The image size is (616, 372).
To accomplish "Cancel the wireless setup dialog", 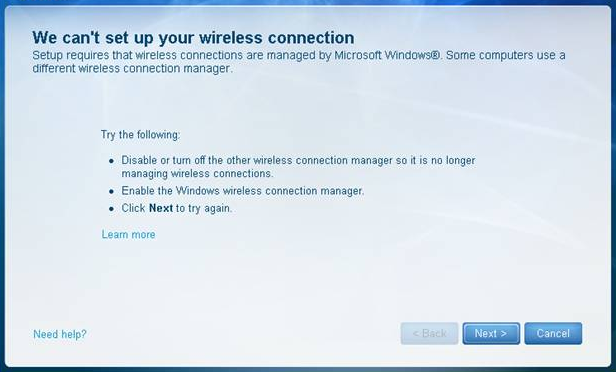I will 553,334.
